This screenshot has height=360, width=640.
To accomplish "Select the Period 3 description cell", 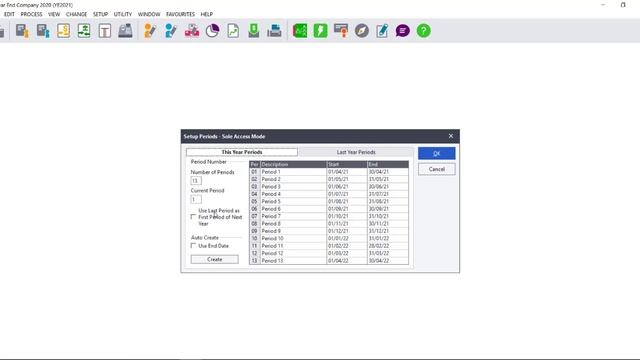I will coord(293,187).
